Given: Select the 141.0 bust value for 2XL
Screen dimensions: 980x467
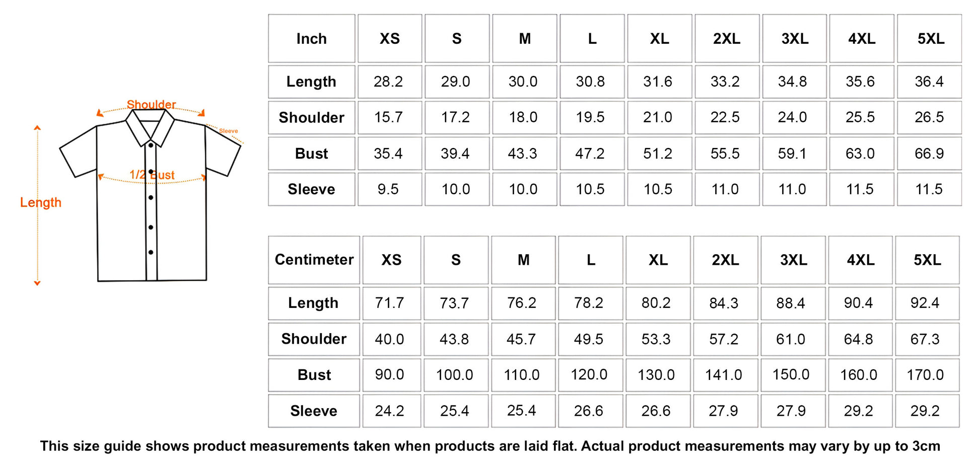Looking at the screenshot, I should point(724,374).
